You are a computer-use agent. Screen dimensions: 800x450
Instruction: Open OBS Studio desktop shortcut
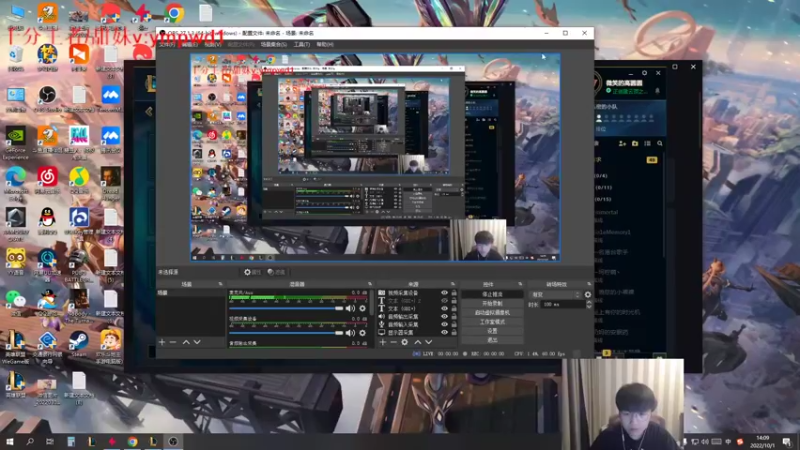click(x=47, y=99)
